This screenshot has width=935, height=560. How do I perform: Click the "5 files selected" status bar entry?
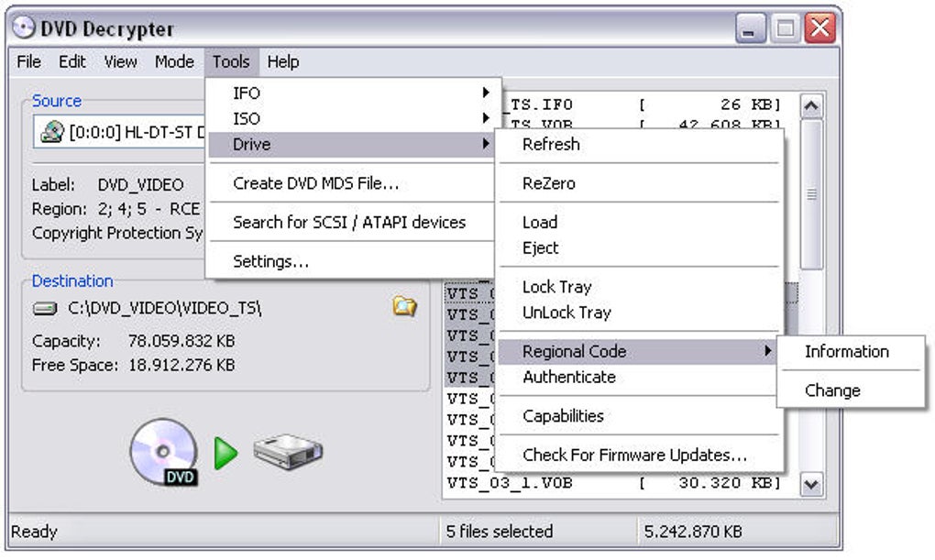click(x=499, y=532)
